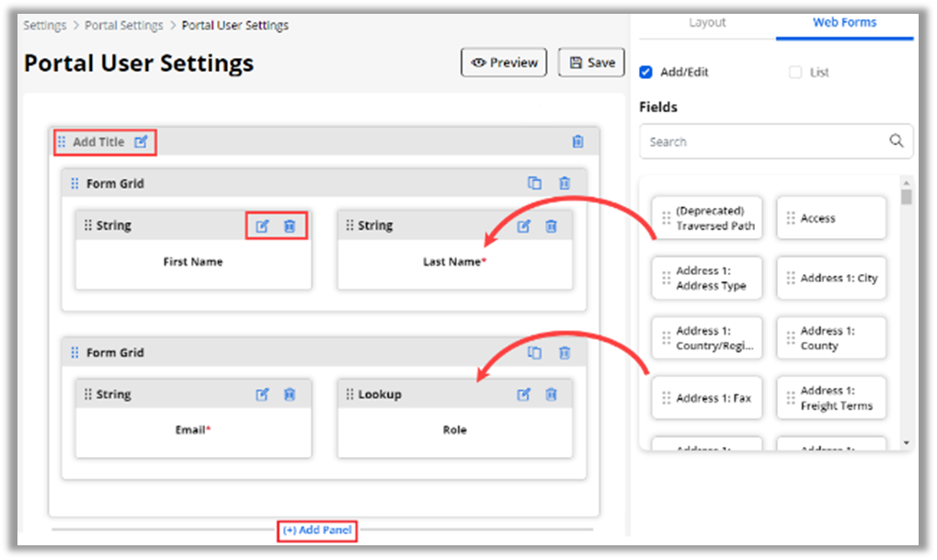The image size is (937, 560).
Task: Click the search magnifier icon in Fields
Action: coord(896,142)
